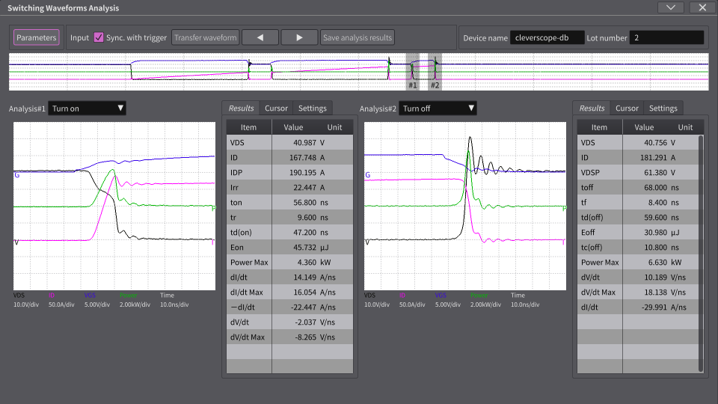Click Save analysis results button
Viewport: 718px width, 404px height.
(357, 38)
